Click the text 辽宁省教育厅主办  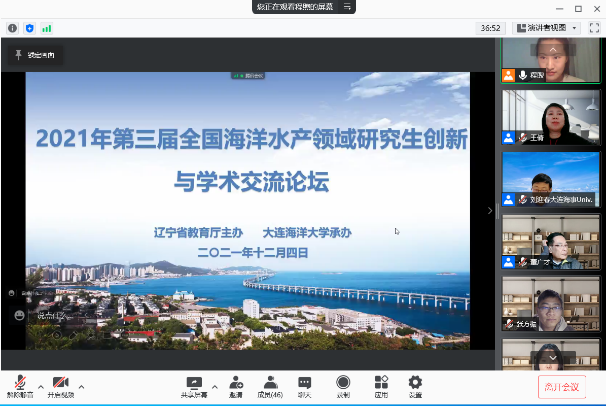click(198, 233)
